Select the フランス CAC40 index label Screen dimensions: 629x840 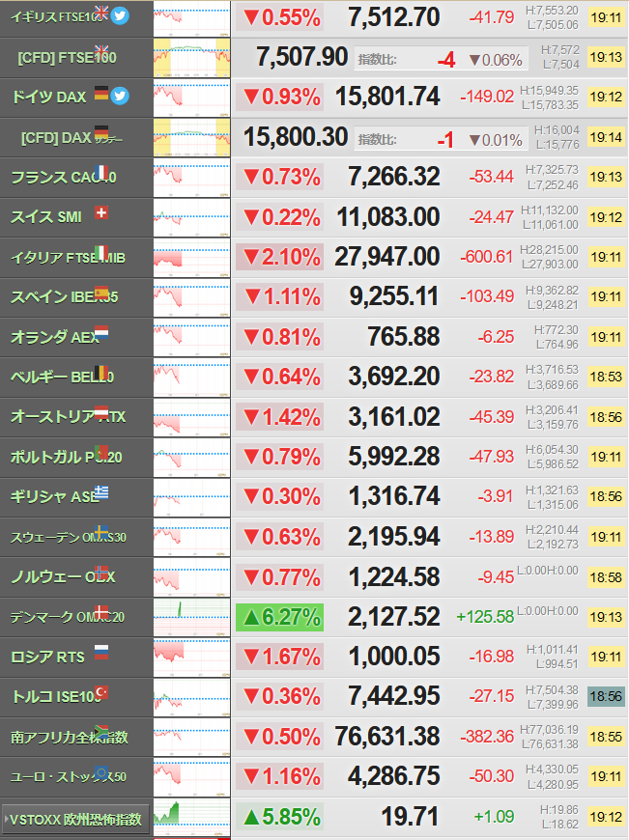(x=63, y=177)
